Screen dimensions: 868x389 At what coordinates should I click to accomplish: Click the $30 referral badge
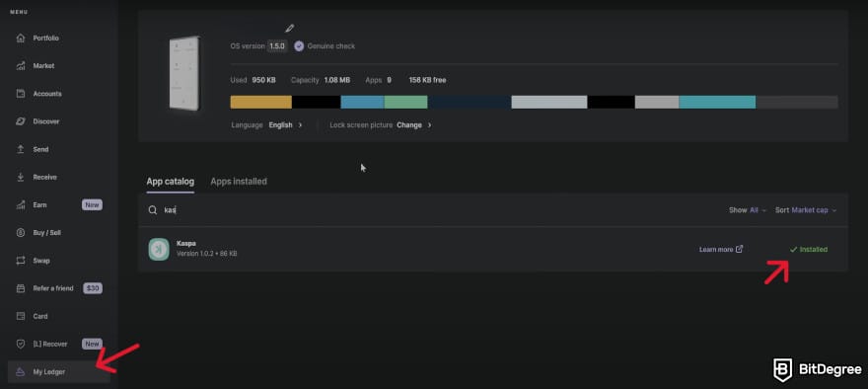92,288
